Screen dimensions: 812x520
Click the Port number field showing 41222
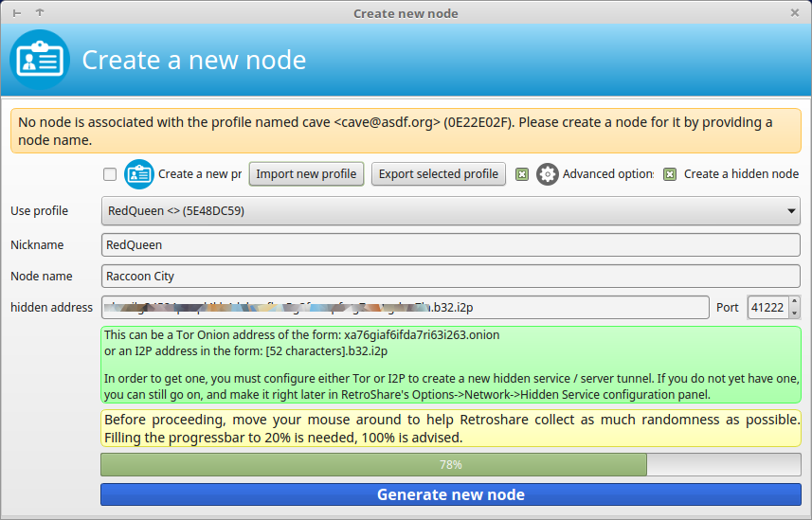click(x=768, y=308)
